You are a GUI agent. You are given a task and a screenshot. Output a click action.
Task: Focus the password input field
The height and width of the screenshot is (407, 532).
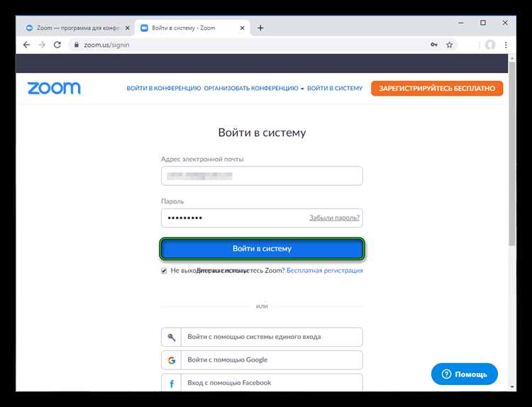tap(262, 218)
